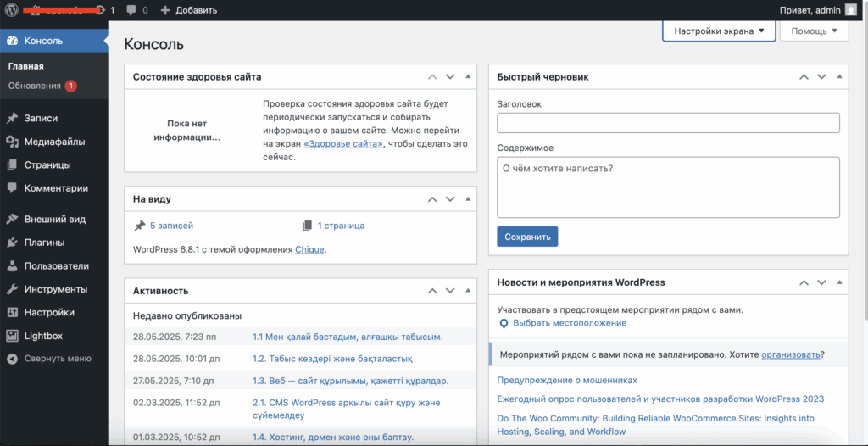The width and height of the screenshot is (868, 446).
Task: Click the updates refresh icon in admin bar
Action: click(x=100, y=10)
